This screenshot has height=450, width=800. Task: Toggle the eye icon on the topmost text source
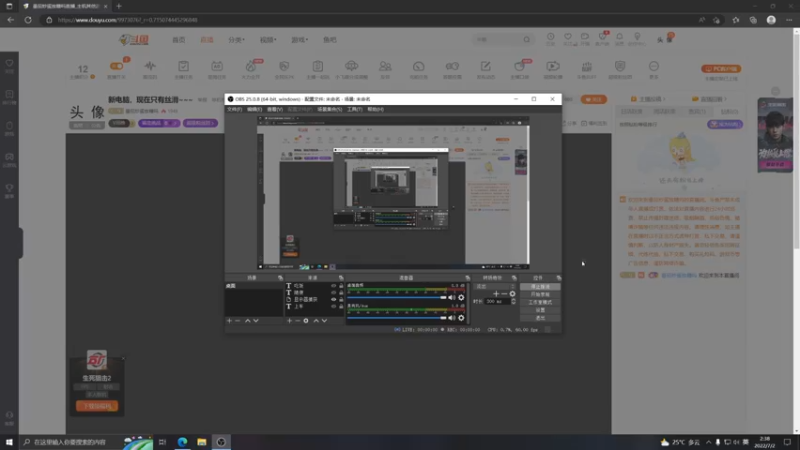(x=334, y=286)
